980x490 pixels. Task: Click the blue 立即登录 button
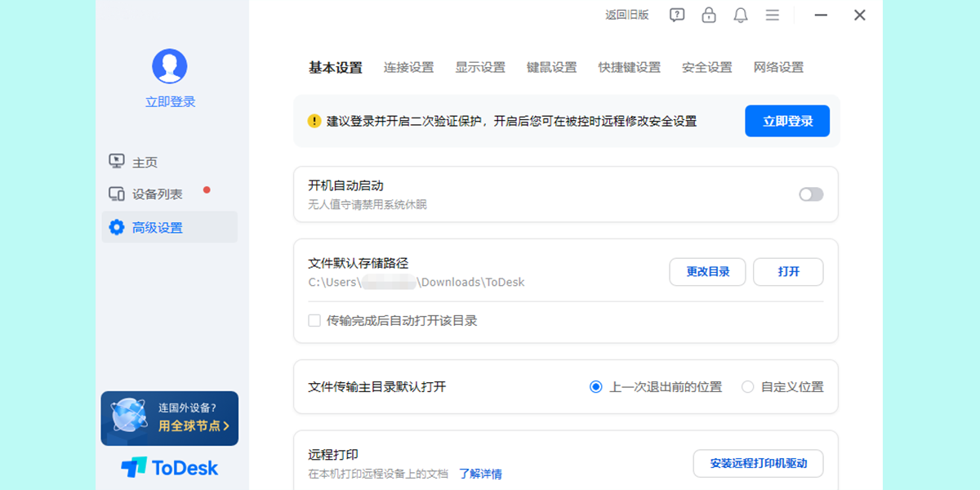786,121
